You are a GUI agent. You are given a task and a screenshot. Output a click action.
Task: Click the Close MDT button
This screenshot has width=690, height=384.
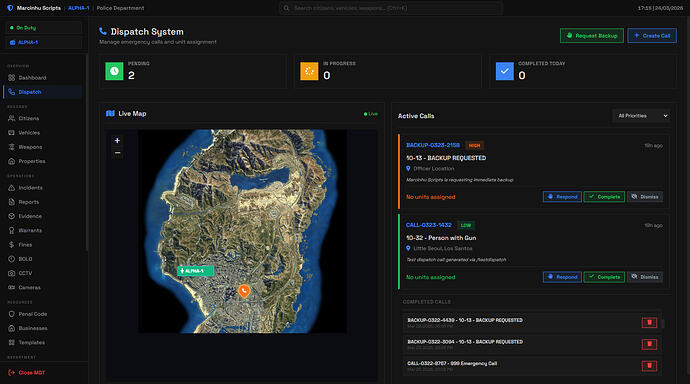[27, 373]
